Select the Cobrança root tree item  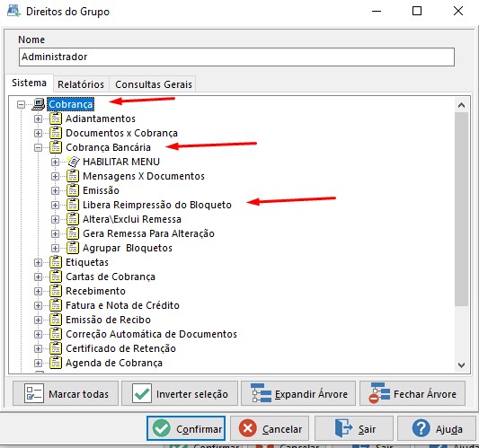71,104
